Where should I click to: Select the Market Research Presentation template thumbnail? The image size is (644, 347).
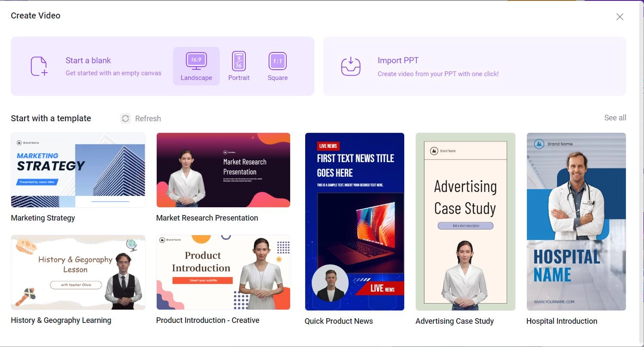click(223, 170)
